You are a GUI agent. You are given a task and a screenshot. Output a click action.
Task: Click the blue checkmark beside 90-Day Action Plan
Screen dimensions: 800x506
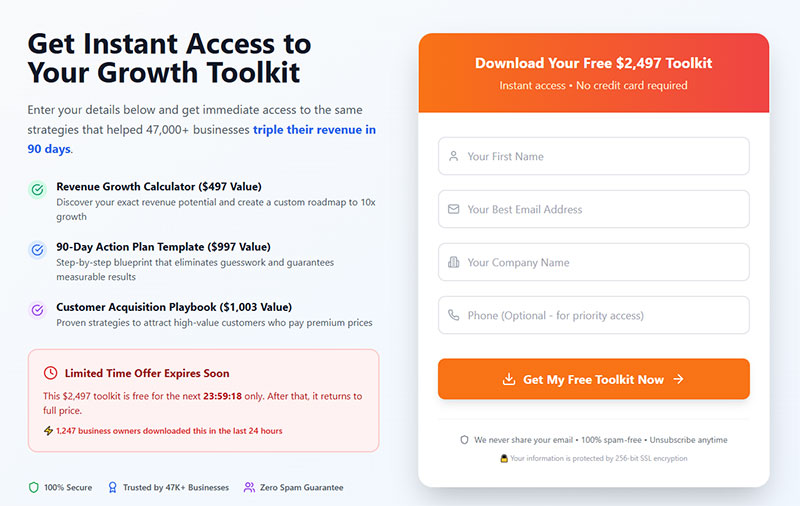(x=37, y=250)
